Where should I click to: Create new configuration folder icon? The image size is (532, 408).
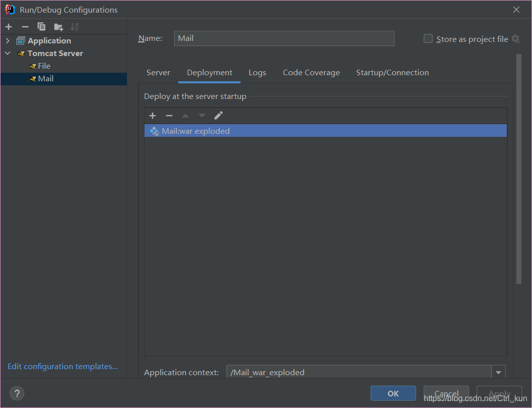click(59, 27)
